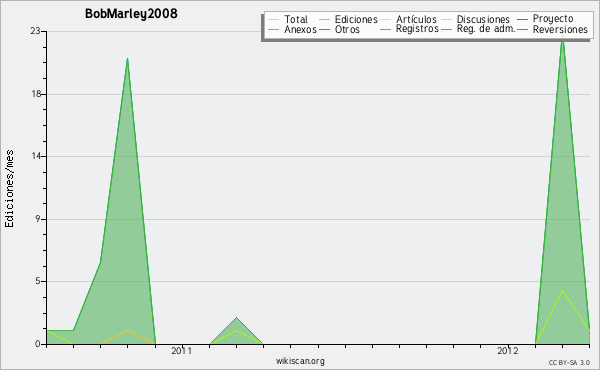Select the Total legend entry

tap(296, 19)
